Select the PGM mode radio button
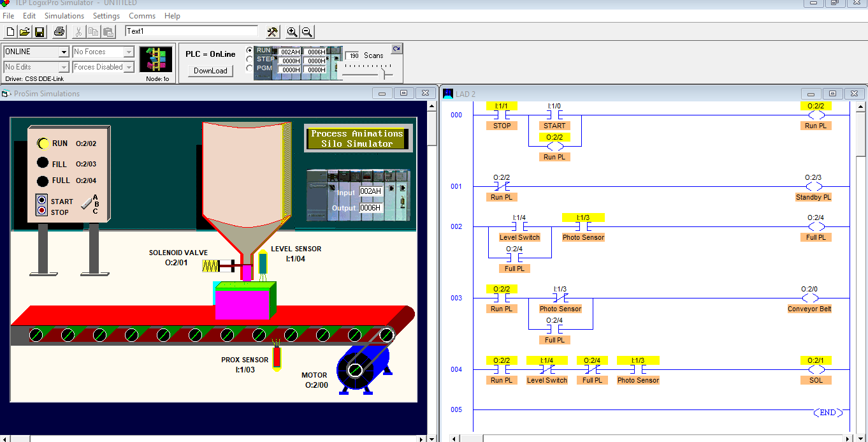This screenshot has height=442, width=868. [250, 68]
